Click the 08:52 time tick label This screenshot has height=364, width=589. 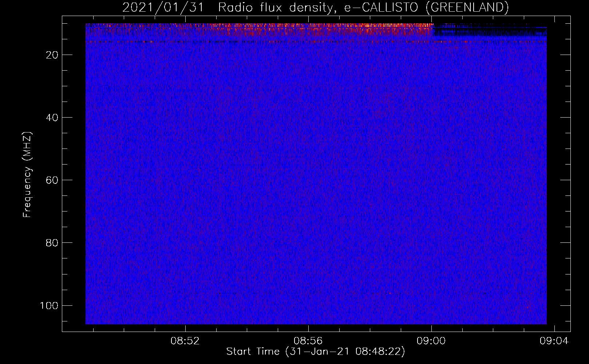(185, 341)
